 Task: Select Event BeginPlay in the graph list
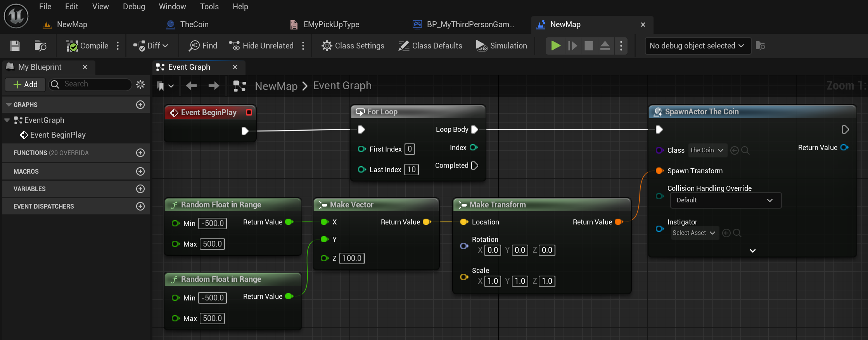(x=53, y=135)
